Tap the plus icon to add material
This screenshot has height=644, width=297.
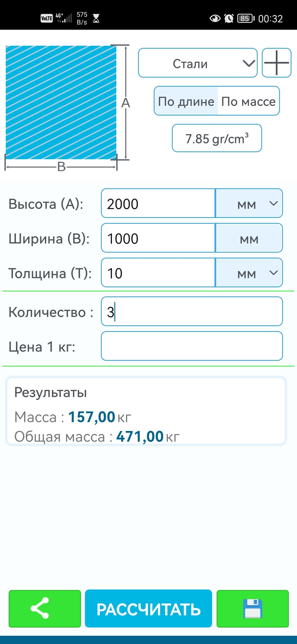tap(276, 63)
